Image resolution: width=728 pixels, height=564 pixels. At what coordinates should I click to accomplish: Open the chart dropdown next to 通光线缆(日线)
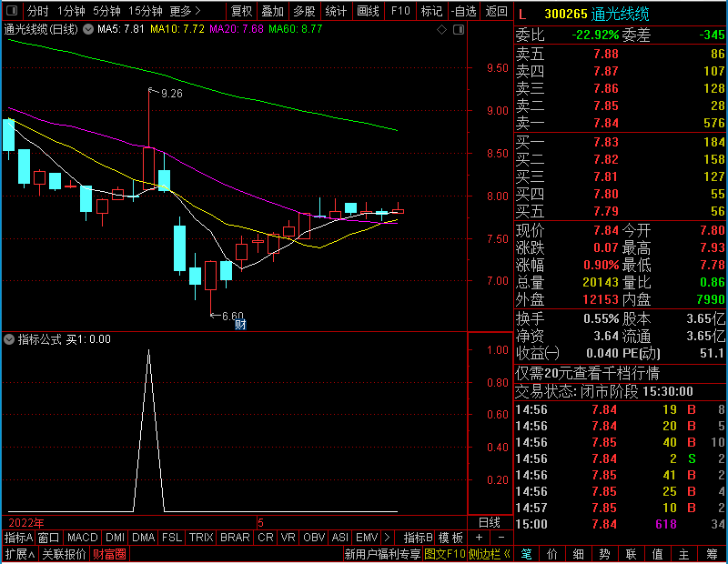point(88,29)
